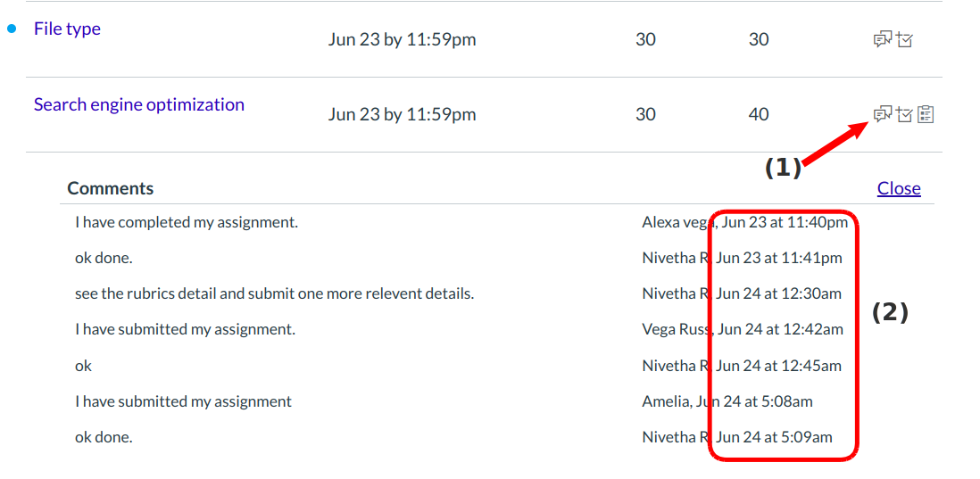Screen dimensions: 980x479
Task: Open the File type assignment link
Action: (67, 29)
